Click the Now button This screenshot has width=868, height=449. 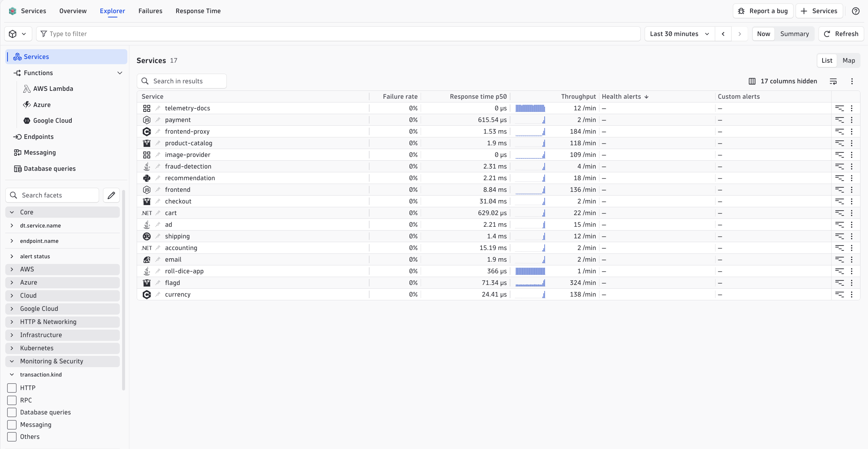(x=764, y=34)
